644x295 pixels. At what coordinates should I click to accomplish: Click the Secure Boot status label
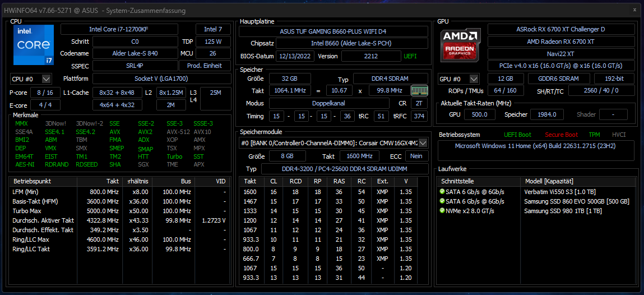point(562,135)
